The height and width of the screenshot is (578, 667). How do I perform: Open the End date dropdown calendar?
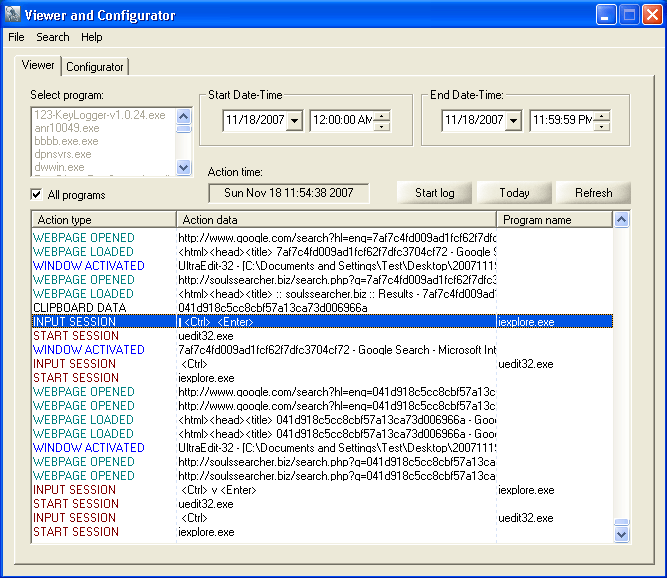pyautogui.click(x=513, y=121)
